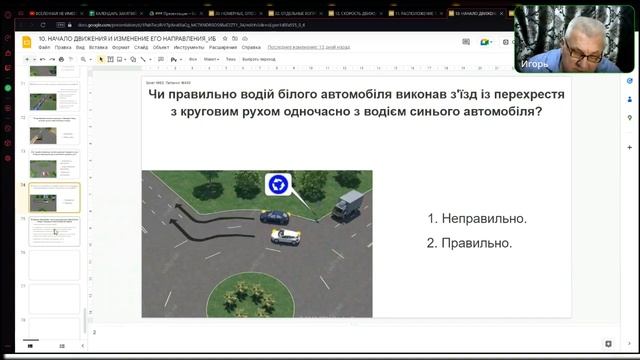Select the Shape tool icon
Screen dimensions: 640x360
click(x=133, y=59)
